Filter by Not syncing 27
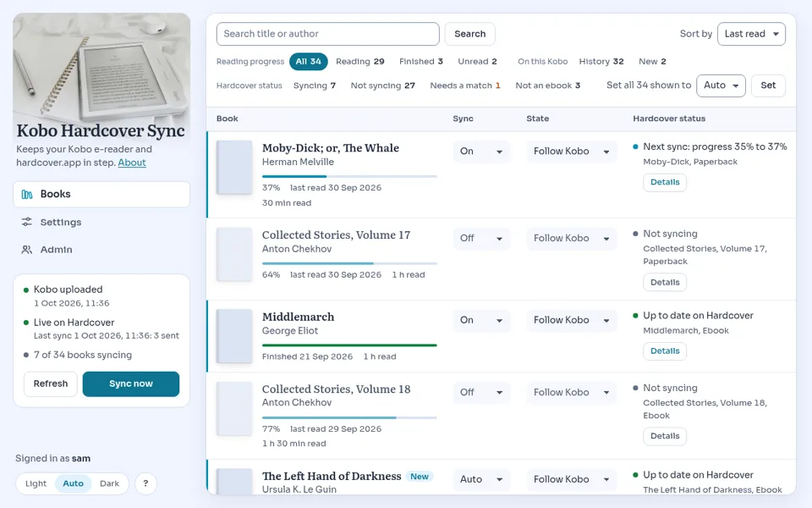Image resolution: width=812 pixels, height=508 pixels. 382,86
